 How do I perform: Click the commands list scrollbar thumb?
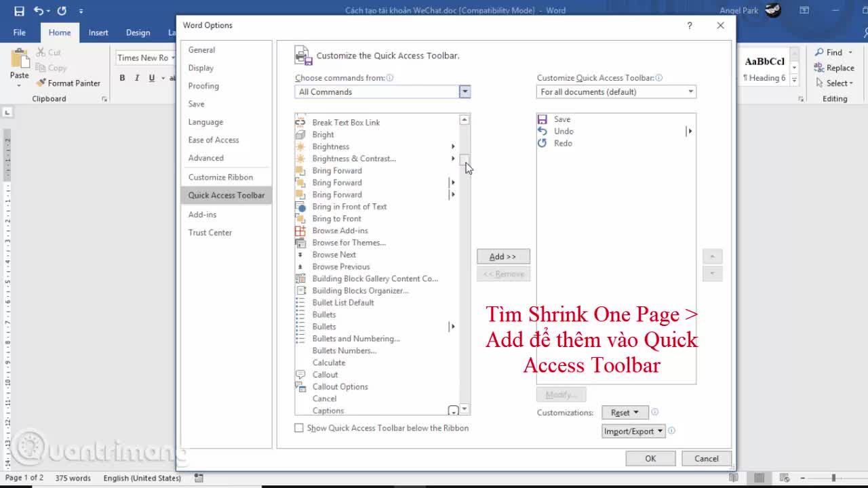(465, 160)
